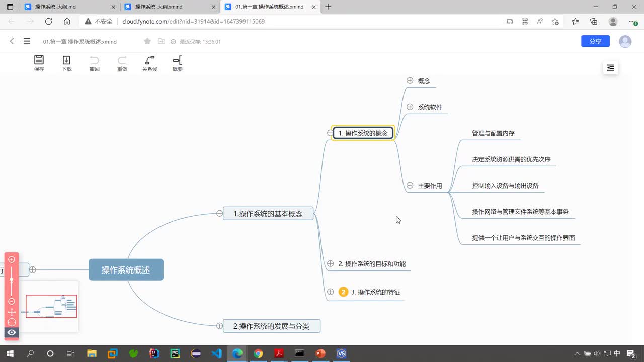Open the browser favorites list icon
The width and height of the screenshot is (644, 362).
coord(575,21)
